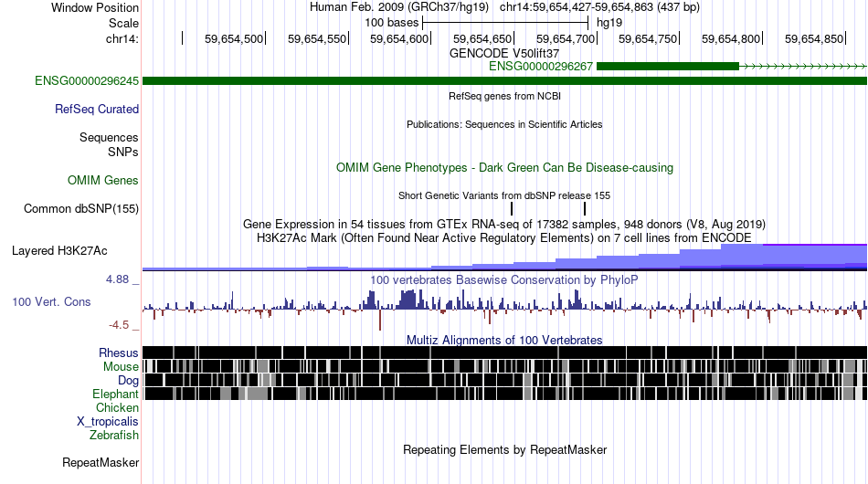
Task: Click the Layered H3K27Ac track label
Action: pos(59,250)
